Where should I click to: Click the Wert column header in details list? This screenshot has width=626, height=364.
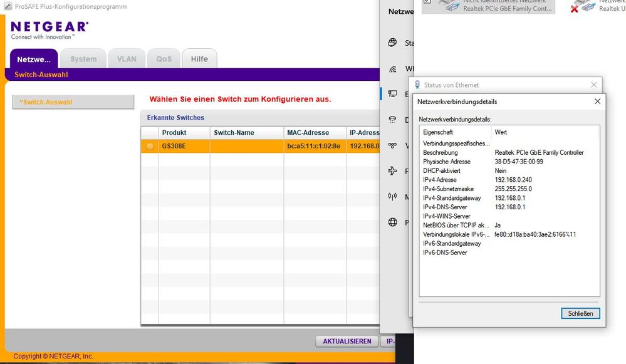pyautogui.click(x=545, y=132)
